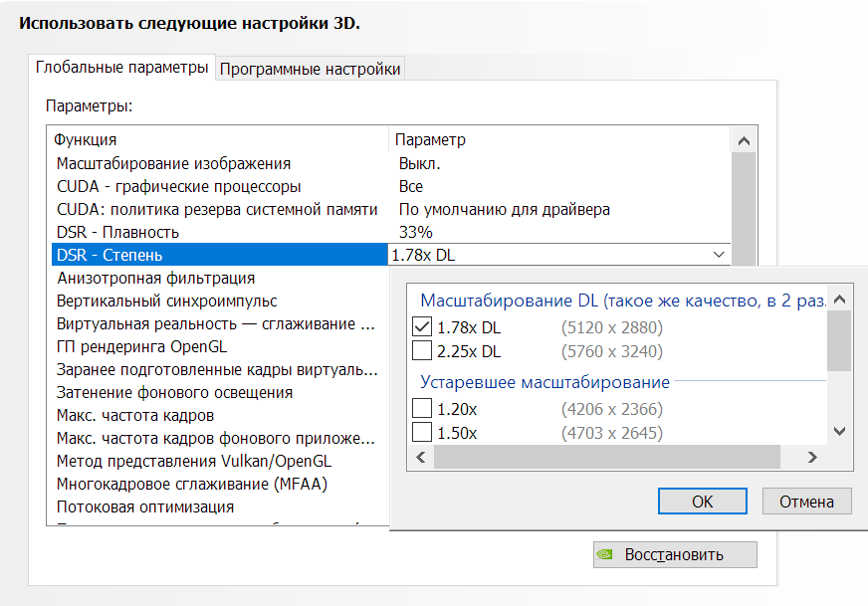Click the (5760 x 3240) resolution text

[612, 351]
